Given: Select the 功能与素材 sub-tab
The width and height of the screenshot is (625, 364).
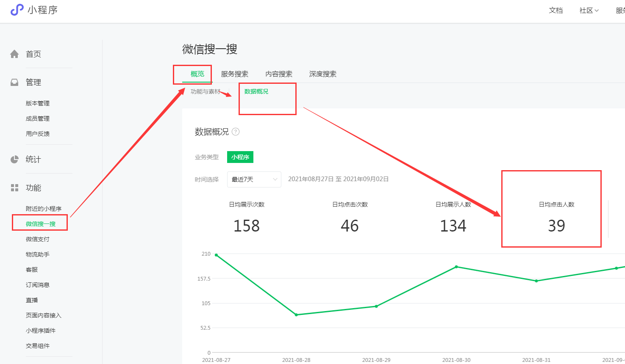Looking at the screenshot, I should tap(206, 91).
